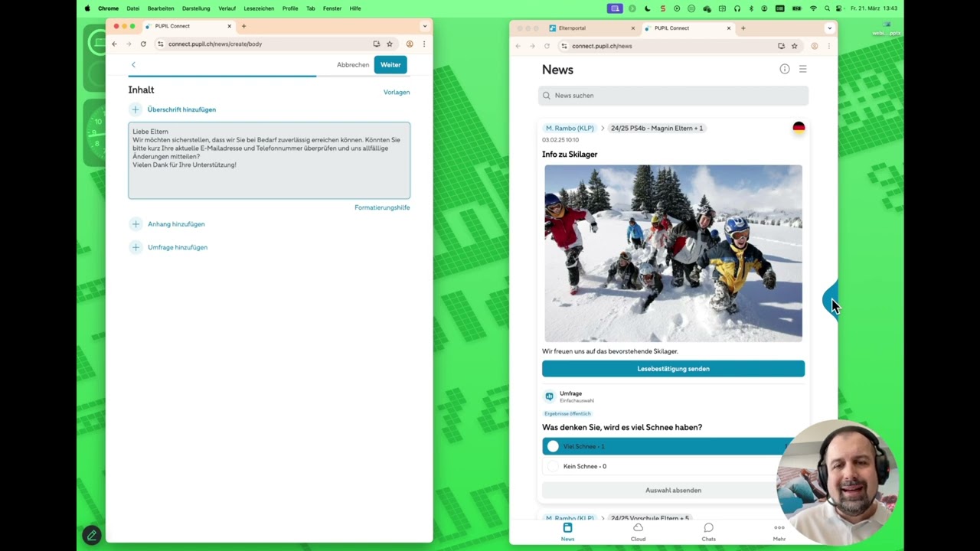Click the News suchen search field
Image resolution: width=980 pixels, height=551 pixels.
point(673,96)
